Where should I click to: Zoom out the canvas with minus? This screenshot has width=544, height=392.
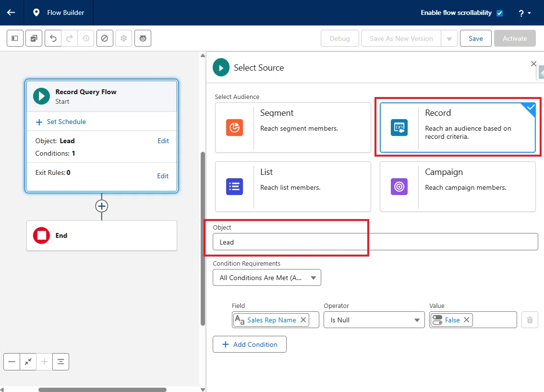click(x=12, y=362)
